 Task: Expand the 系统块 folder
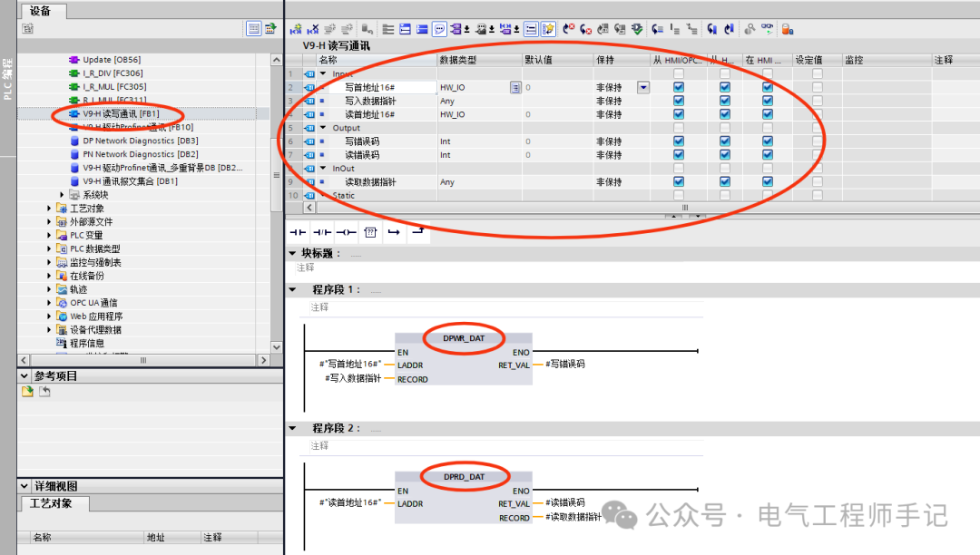coord(62,195)
